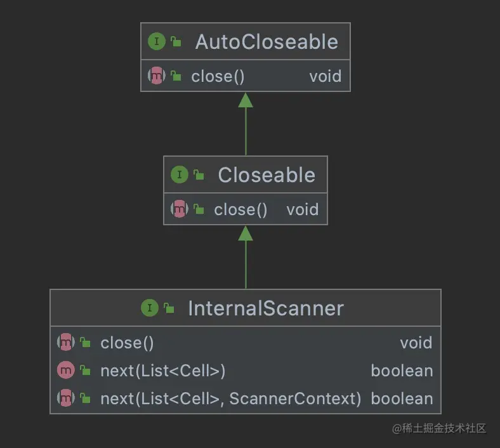Click the lock icon beside InternalScanner title
This screenshot has height=448, width=500.
[169, 309]
